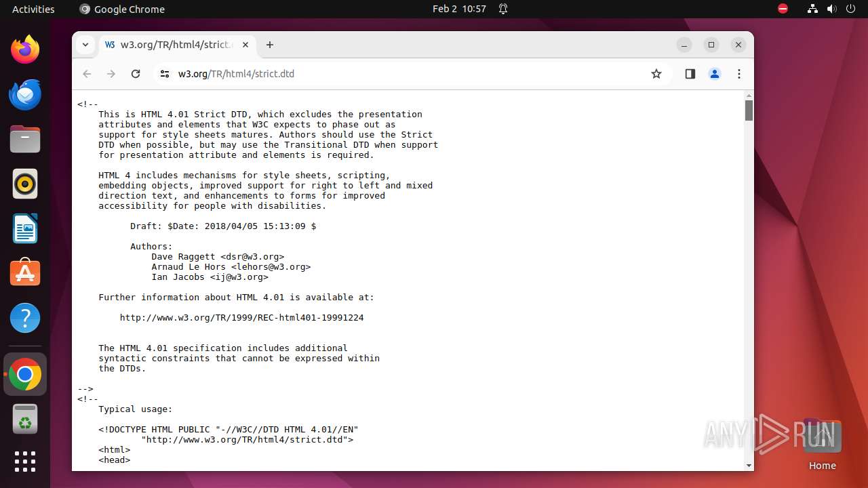Select the Google Chrome dock icon
This screenshot has width=868, height=488.
click(25, 374)
